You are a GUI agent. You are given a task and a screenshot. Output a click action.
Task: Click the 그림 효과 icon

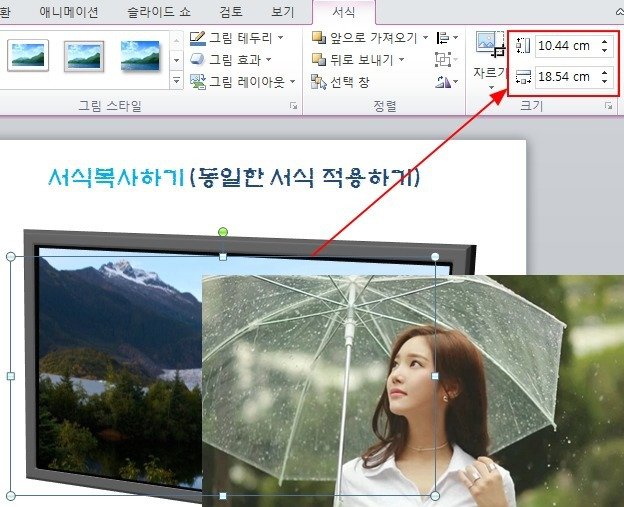(197, 59)
